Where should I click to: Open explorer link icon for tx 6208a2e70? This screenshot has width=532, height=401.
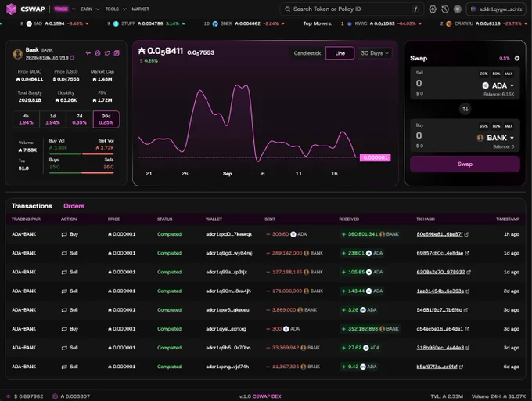469,273
